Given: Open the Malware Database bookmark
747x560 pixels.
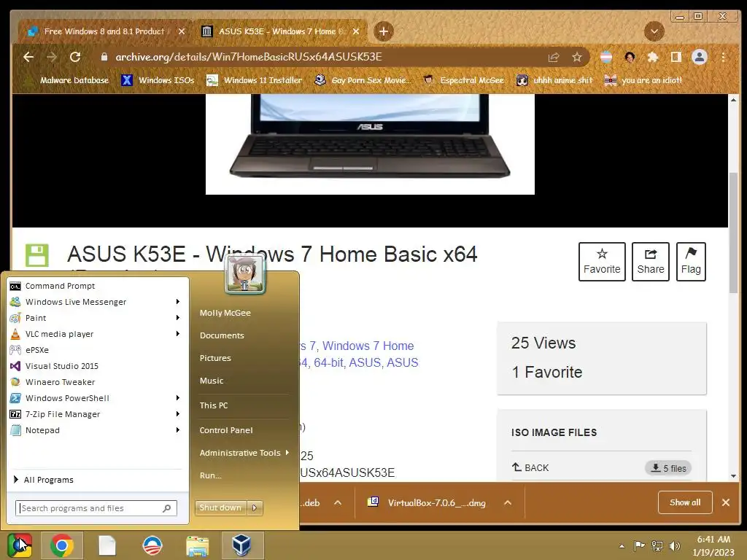Looking at the screenshot, I should coord(68,80).
